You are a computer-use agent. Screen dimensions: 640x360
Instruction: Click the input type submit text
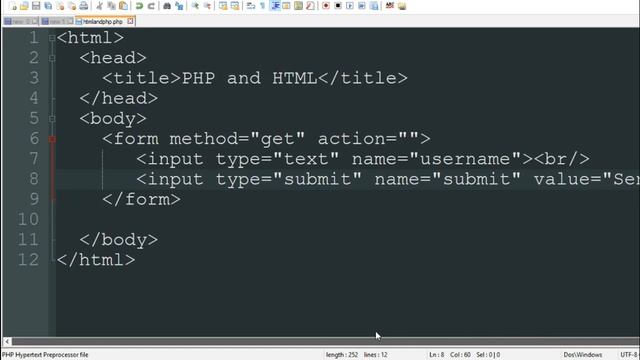click(x=249, y=179)
